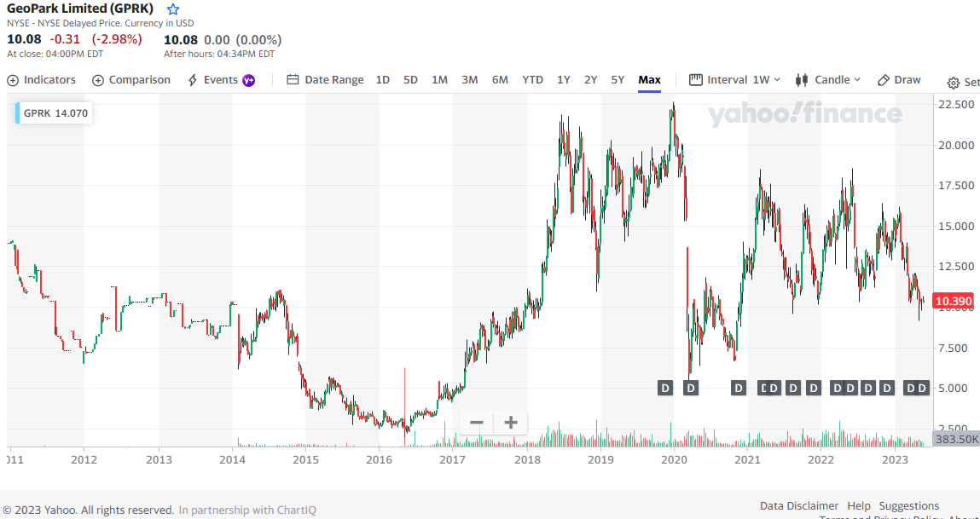
Task: Click the -0.31 (-2.98%) change value
Action: (96, 39)
